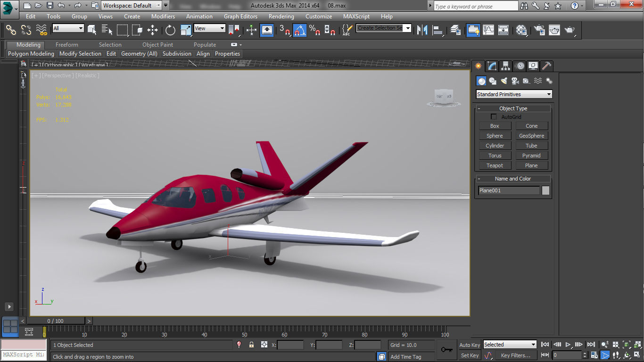Toggle 3D Snaps on
Image resolution: width=644 pixels, height=362 pixels.
tap(285, 30)
